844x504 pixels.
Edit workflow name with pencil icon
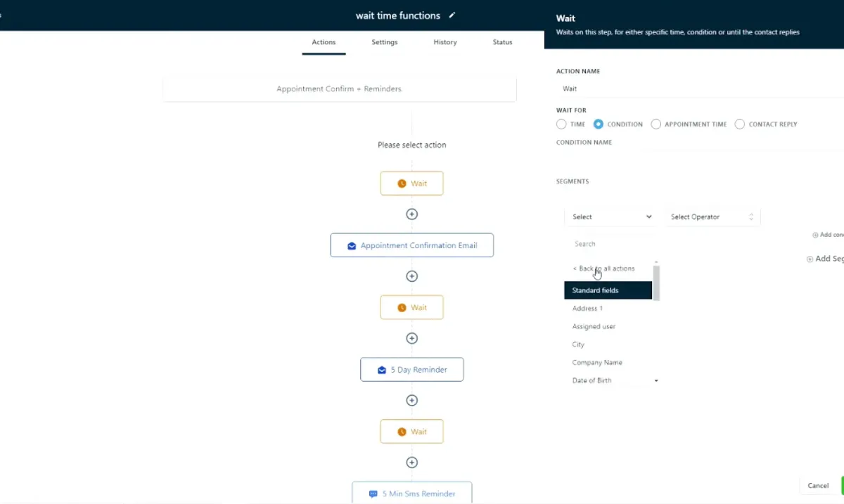(x=452, y=15)
